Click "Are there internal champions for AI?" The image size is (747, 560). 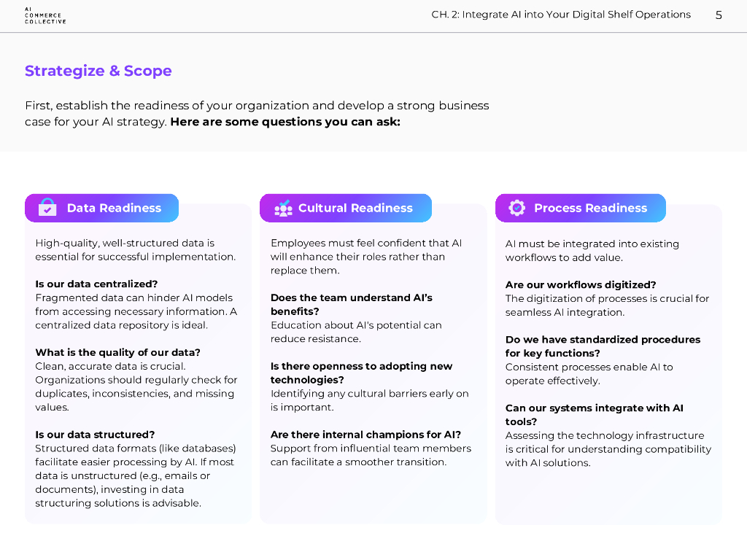pyautogui.click(x=365, y=435)
